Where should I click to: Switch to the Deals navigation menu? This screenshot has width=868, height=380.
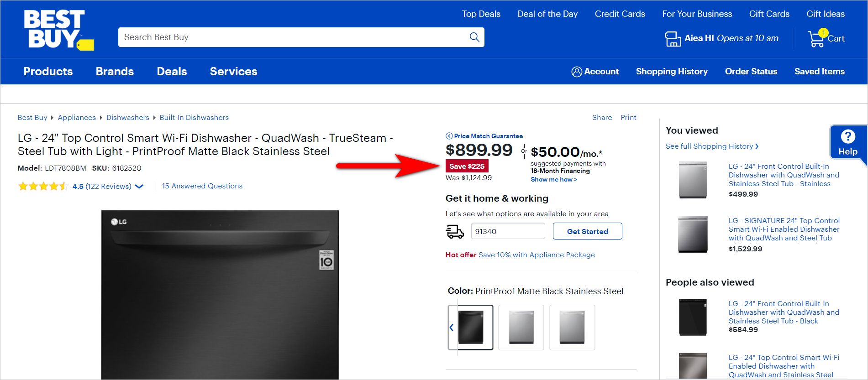[172, 71]
